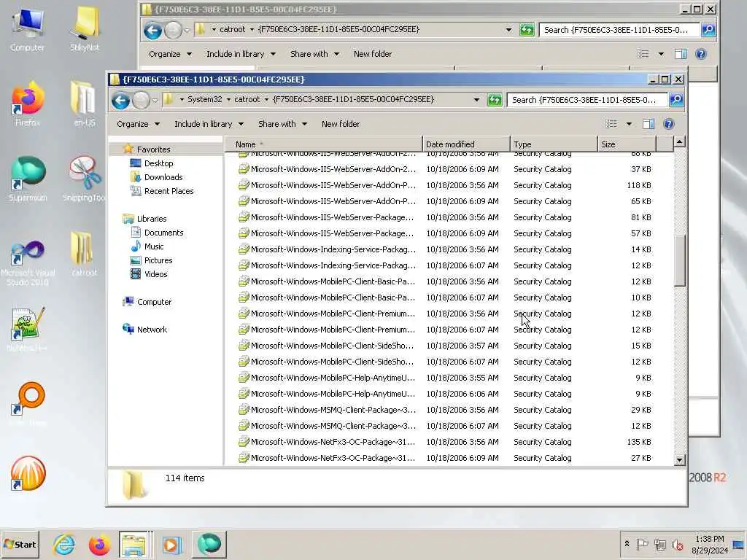The width and height of the screenshot is (747, 560).
Task: Sort files by the Size column header
Action: [x=627, y=144]
